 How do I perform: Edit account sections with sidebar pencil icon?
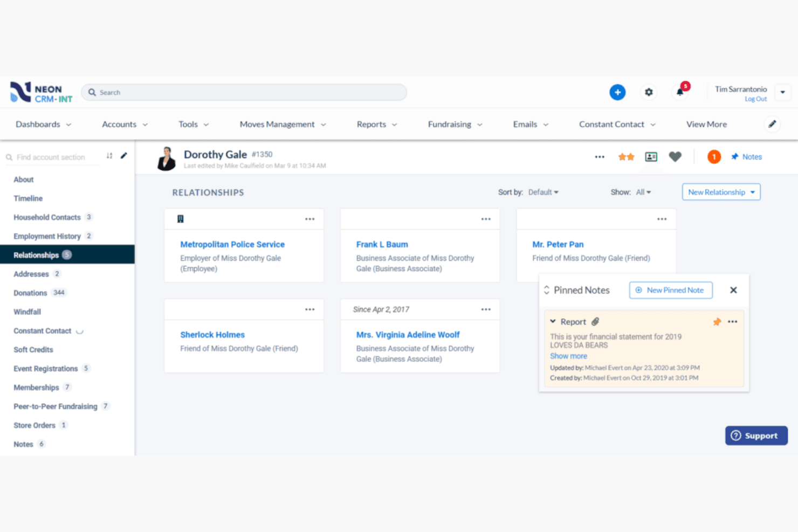[123, 156]
